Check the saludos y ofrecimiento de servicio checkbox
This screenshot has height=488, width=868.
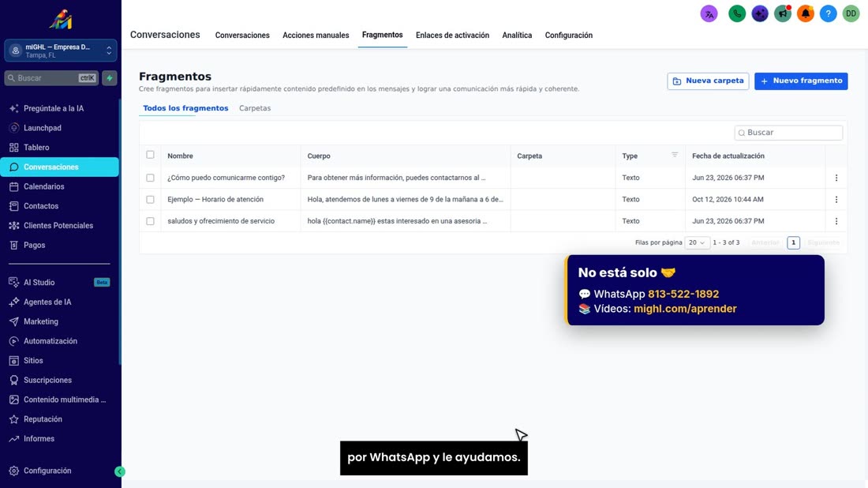click(x=150, y=221)
